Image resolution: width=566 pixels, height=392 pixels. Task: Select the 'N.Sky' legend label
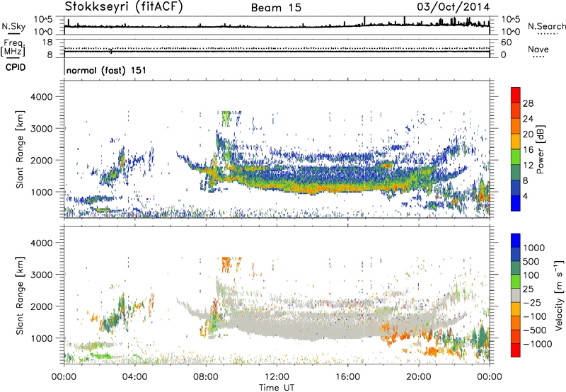pos(13,26)
